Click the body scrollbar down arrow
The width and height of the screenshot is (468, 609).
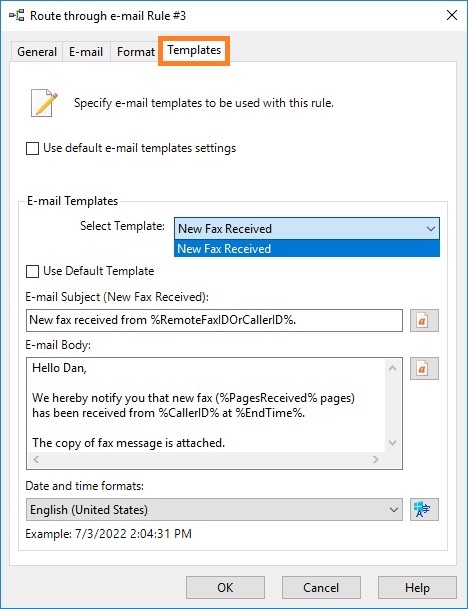coord(392,443)
